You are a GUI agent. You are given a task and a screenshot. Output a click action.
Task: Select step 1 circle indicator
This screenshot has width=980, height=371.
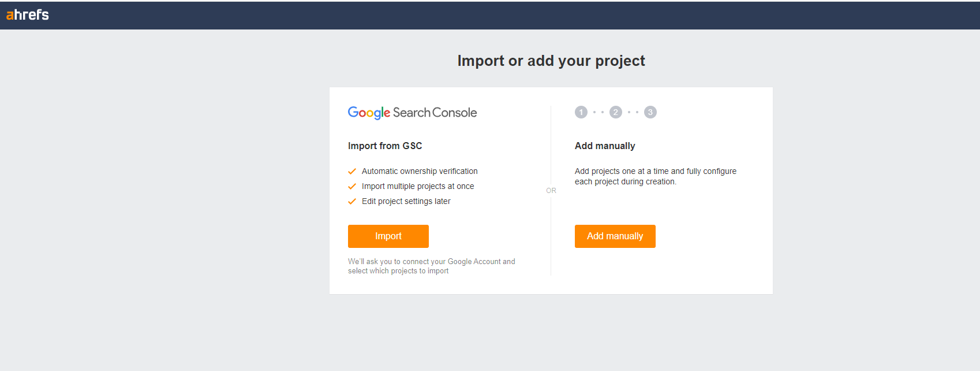tap(581, 112)
